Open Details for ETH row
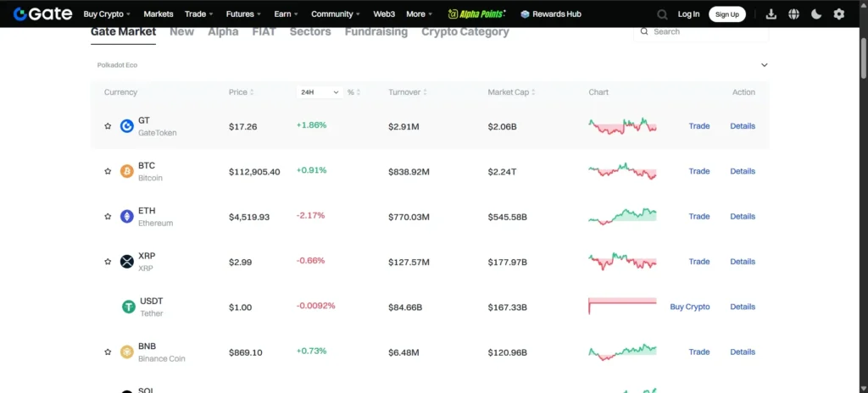The width and height of the screenshot is (868, 393). click(x=743, y=217)
